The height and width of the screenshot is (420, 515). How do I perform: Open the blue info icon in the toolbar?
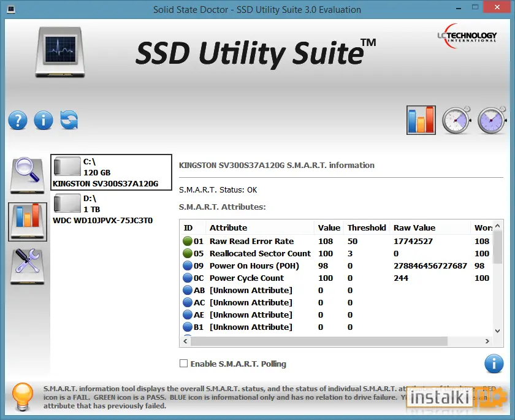coord(44,121)
